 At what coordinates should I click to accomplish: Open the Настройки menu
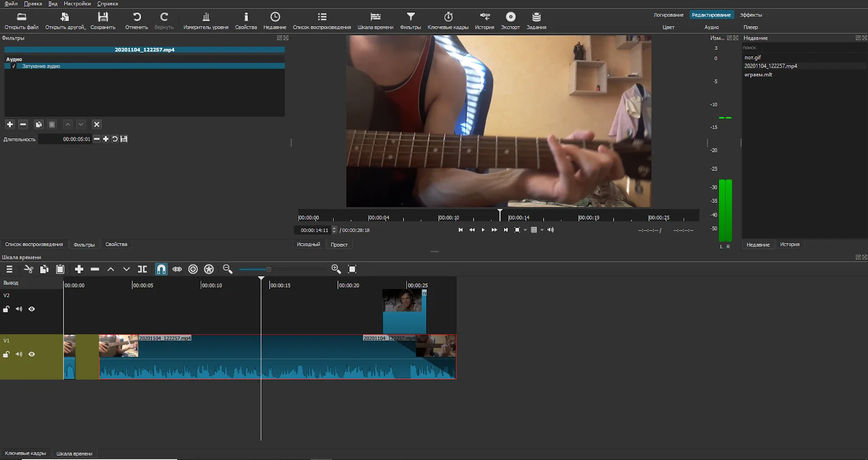click(x=77, y=4)
